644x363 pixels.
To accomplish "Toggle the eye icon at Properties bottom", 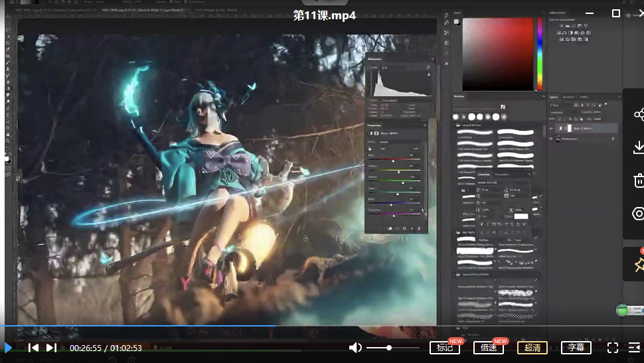I will pos(412,229).
